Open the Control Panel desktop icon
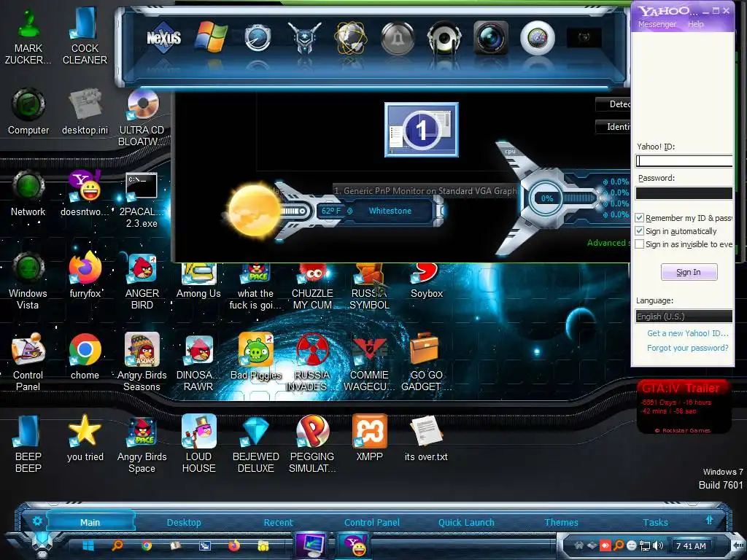Screen dimensions: 747x560 tap(28, 362)
